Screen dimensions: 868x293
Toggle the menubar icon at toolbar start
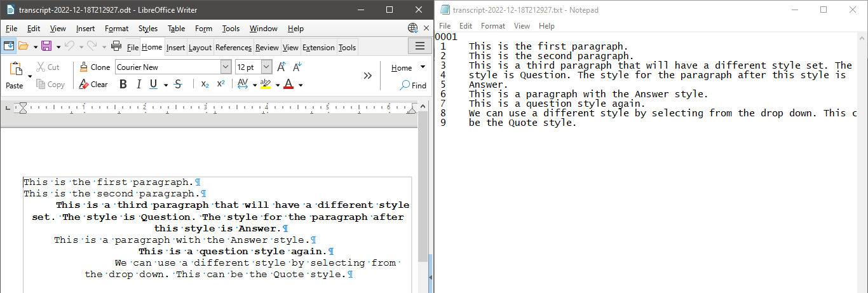pyautogui.click(x=9, y=46)
